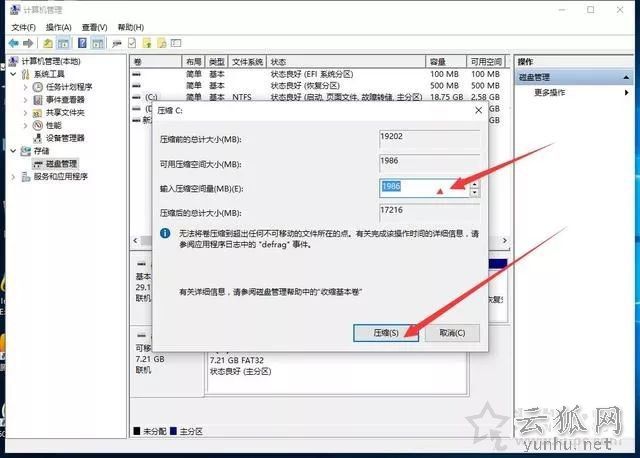The width and height of the screenshot is (640, 458).
Task: Click the 事件查看器 icon in tree
Action: tap(38, 100)
